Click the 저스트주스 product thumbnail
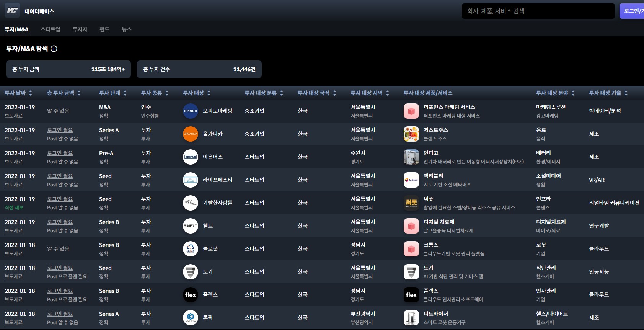This screenshot has height=330, width=644. click(411, 134)
